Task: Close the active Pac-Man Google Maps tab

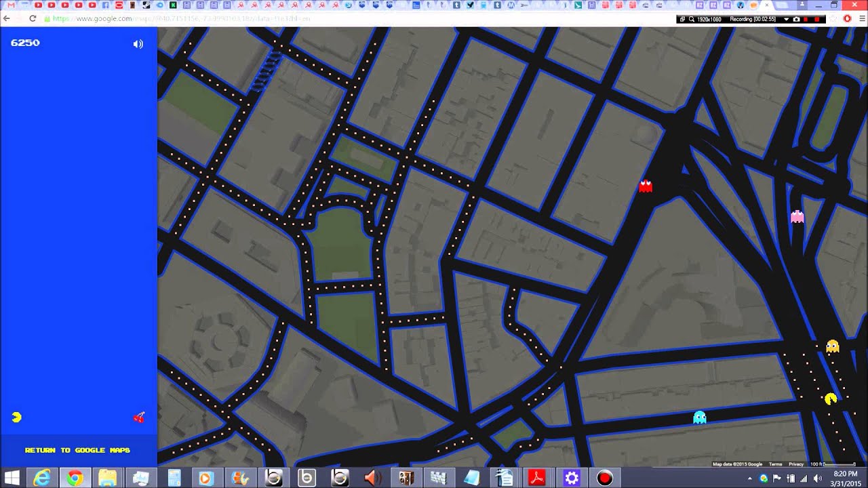Action: point(767,5)
